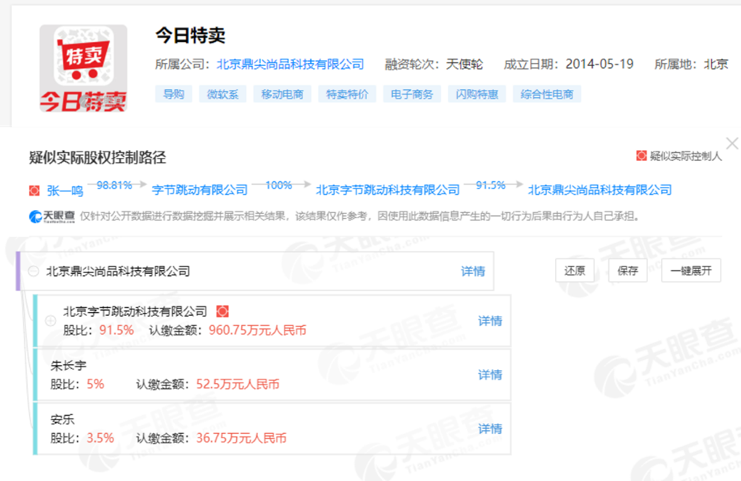Click the 今日特卖 app logo thumbnail
The image size is (741, 481).
click(x=83, y=69)
